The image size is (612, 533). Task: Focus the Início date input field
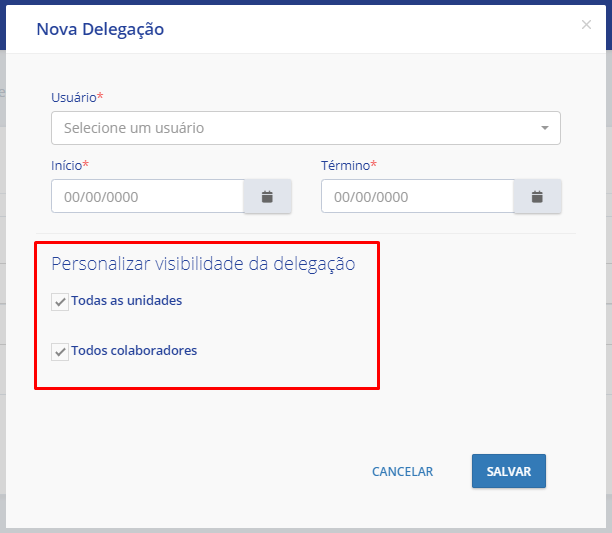(x=147, y=197)
